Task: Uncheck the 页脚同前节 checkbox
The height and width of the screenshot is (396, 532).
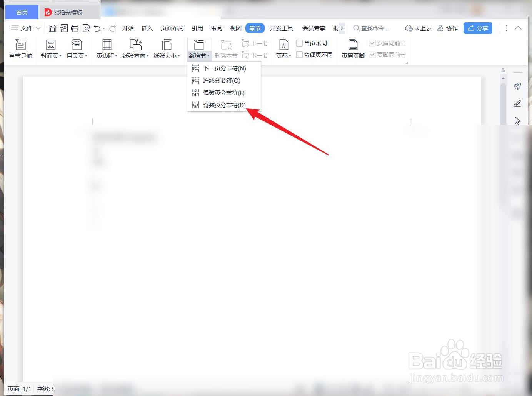Action: tap(372, 54)
